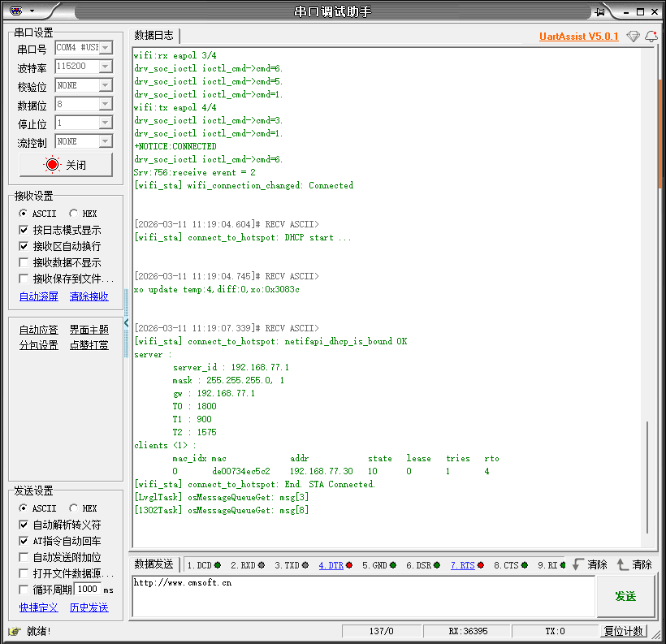Image resolution: width=666 pixels, height=644 pixels.
Task: Open the 快捷定义 link
Action: pyautogui.click(x=39, y=607)
